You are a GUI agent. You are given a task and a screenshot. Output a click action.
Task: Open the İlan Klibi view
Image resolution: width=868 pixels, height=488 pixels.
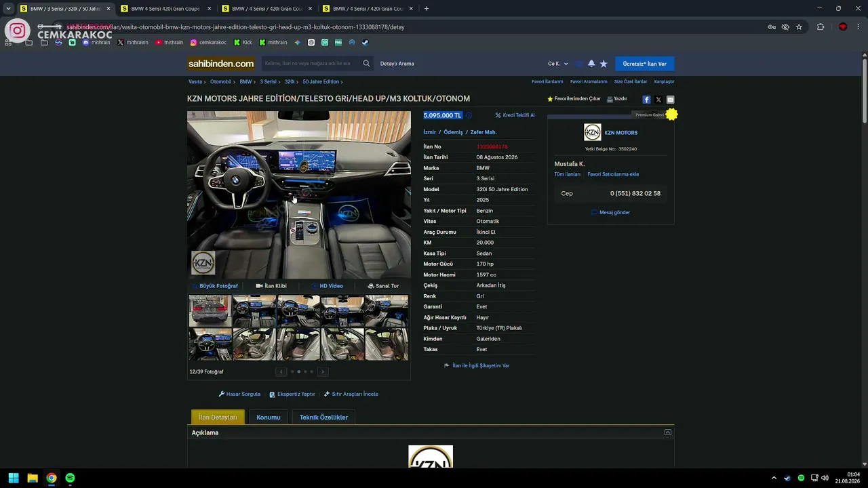[x=271, y=286]
